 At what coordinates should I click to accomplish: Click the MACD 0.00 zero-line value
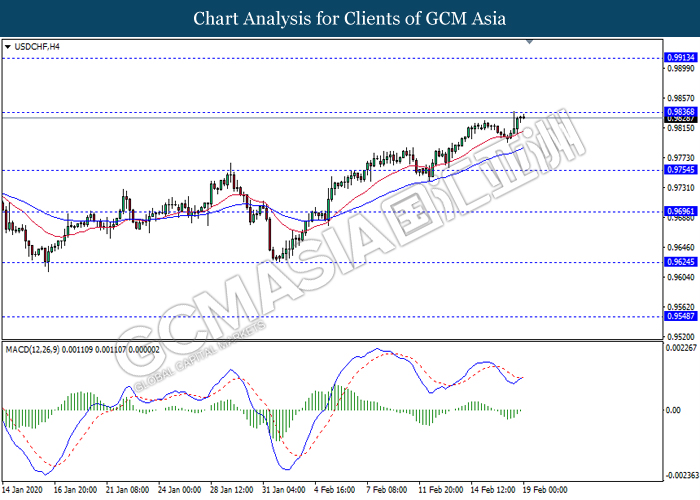pyautogui.click(x=673, y=410)
